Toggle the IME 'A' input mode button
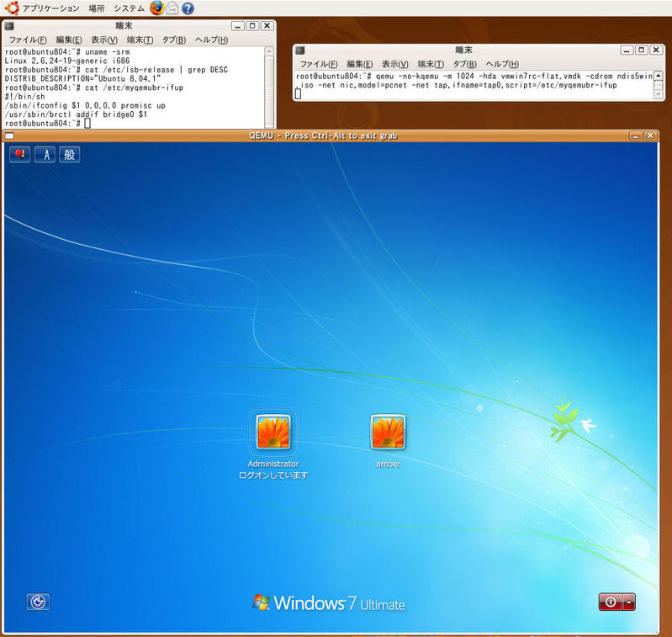 45,154
